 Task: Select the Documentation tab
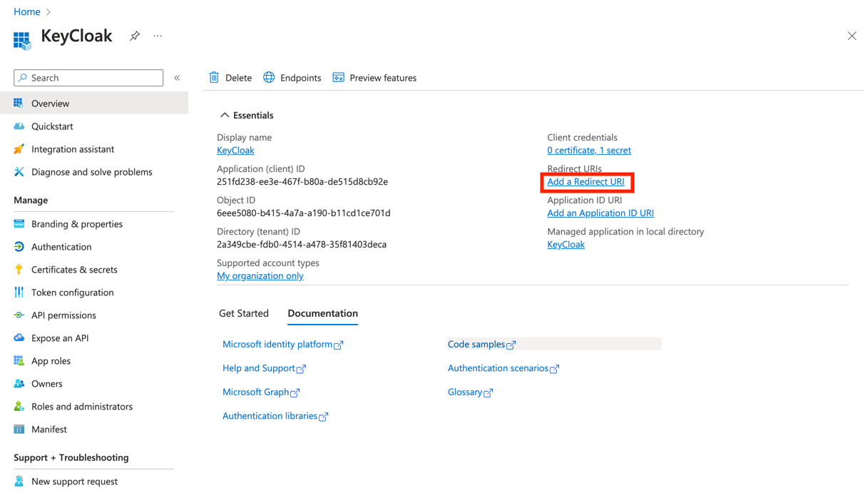(x=322, y=313)
